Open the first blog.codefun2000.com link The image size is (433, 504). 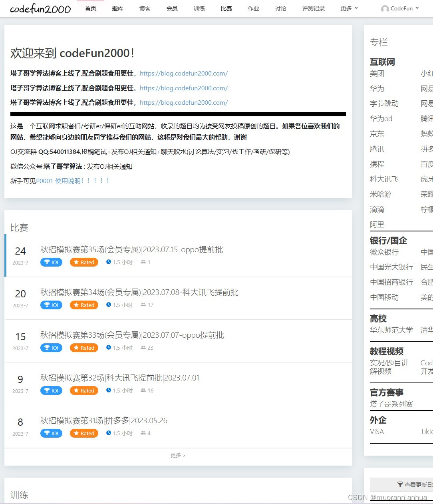[x=184, y=74]
